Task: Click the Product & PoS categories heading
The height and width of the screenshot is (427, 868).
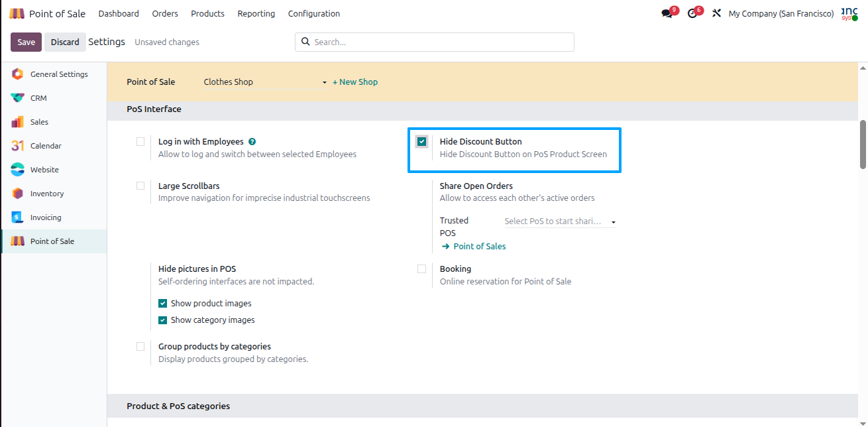Action: (x=178, y=406)
